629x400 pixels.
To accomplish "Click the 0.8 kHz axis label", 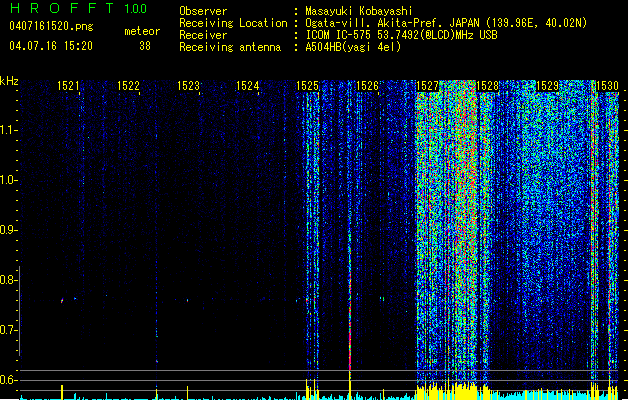I will tap(8, 280).
